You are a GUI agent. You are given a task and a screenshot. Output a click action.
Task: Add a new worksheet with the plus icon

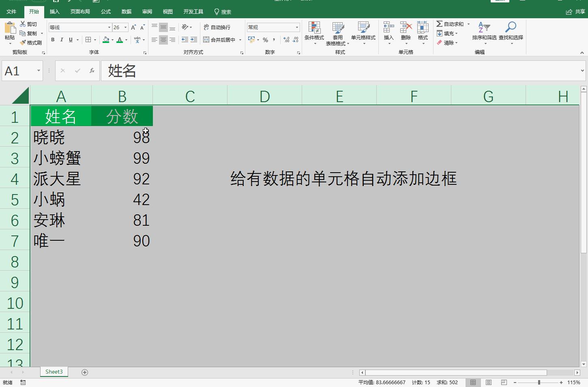click(84, 372)
